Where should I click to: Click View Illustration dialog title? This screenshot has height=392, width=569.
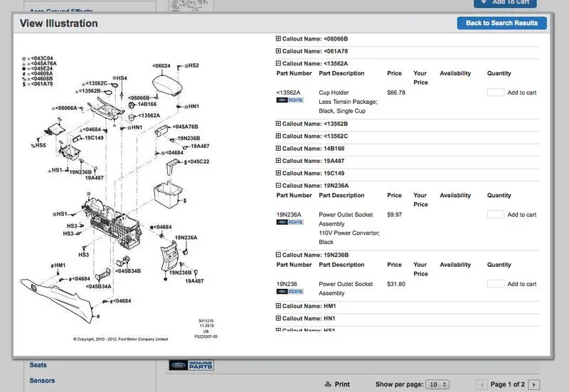pyautogui.click(x=59, y=23)
